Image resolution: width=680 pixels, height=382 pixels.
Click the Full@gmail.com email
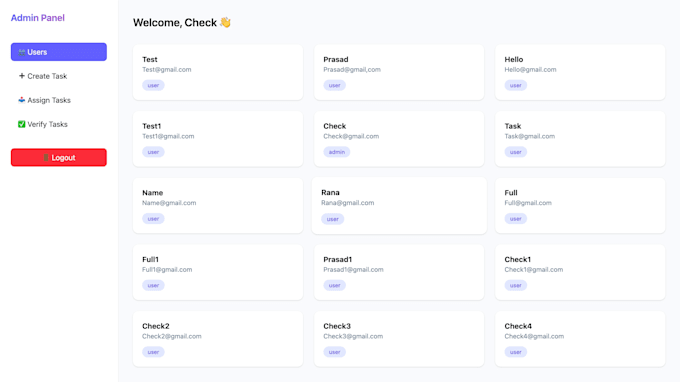pyautogui.click(x=528, y=203)
